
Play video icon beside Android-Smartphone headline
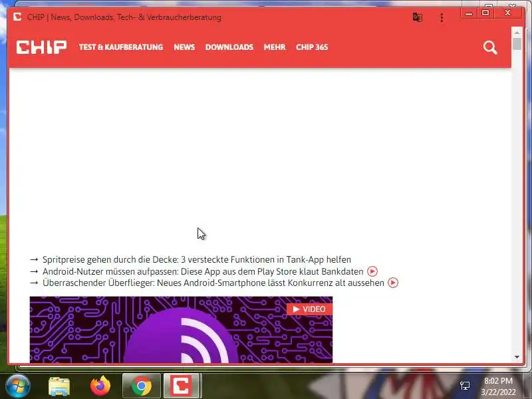coord(393,283)
